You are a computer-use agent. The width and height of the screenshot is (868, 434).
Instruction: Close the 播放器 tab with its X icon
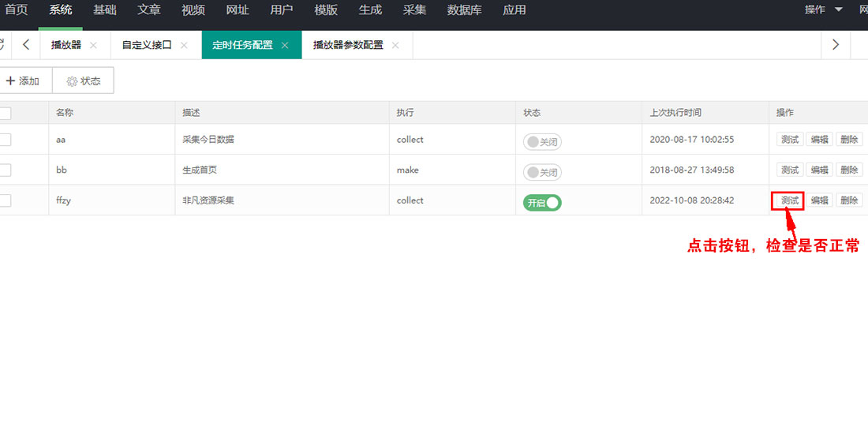pyautogui.click(x=93, y=46)
